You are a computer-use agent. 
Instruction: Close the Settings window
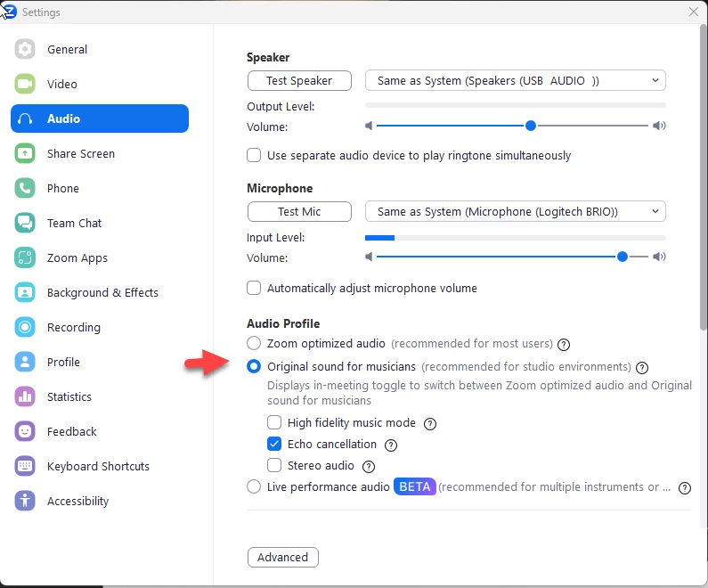694,12
